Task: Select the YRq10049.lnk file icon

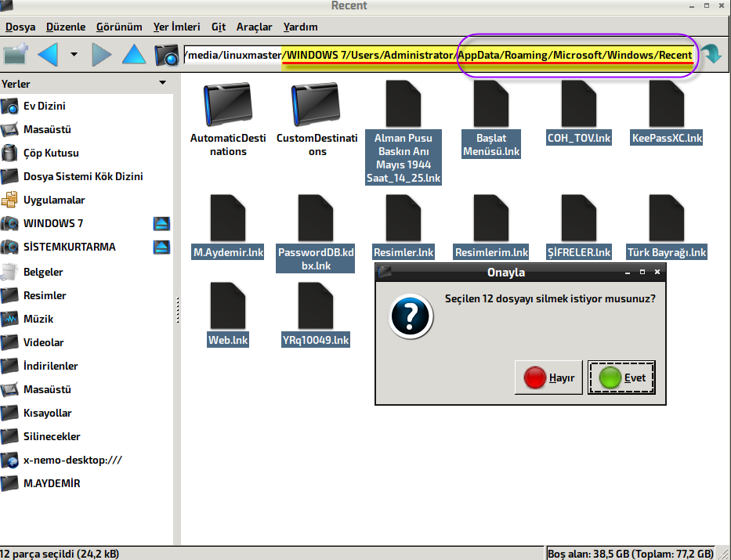Action: pyautogui.click(x=316, y=306)
